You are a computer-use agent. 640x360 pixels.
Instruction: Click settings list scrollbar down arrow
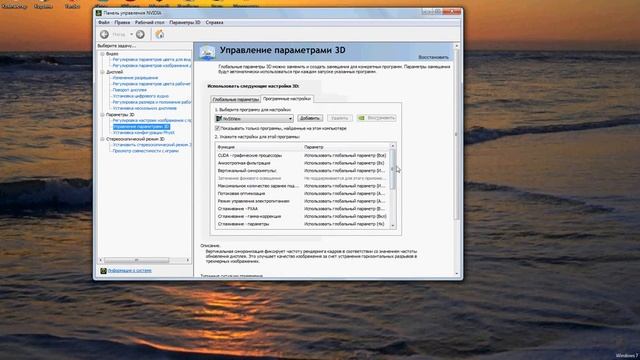(393, 226)
